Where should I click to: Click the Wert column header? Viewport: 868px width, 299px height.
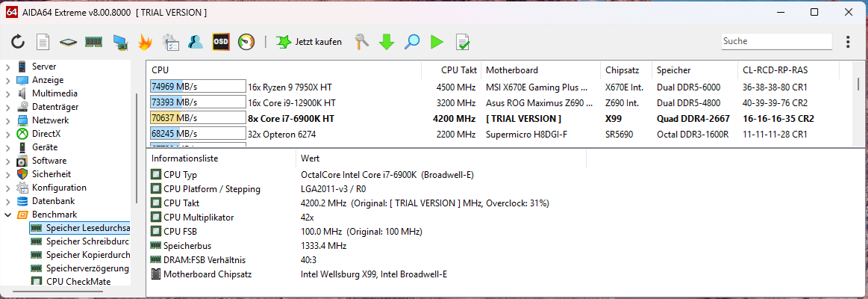click(x=440, y=158)
